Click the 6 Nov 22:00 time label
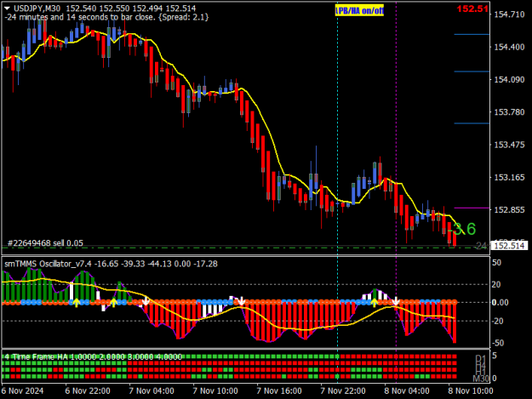This screenshot has height=399, width=532. pyautogui.click(x=88, y=390)
